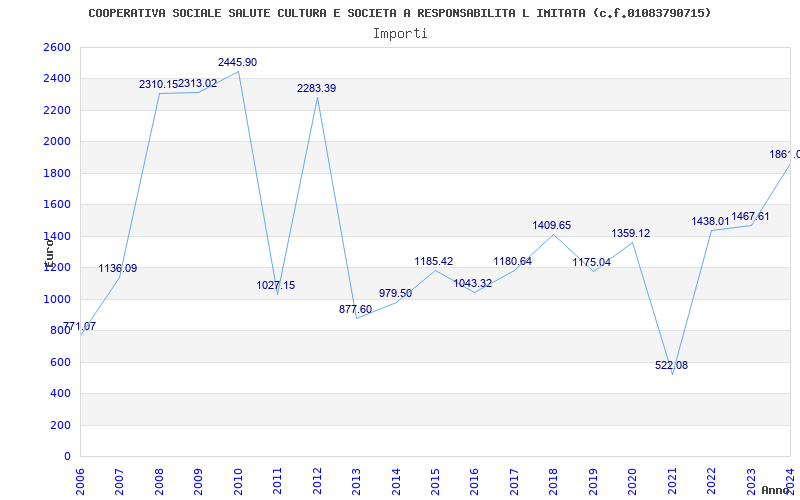Select the 2283.39 data point label
The width and height of the screenshot is (800, 500).
pos(316,88)
